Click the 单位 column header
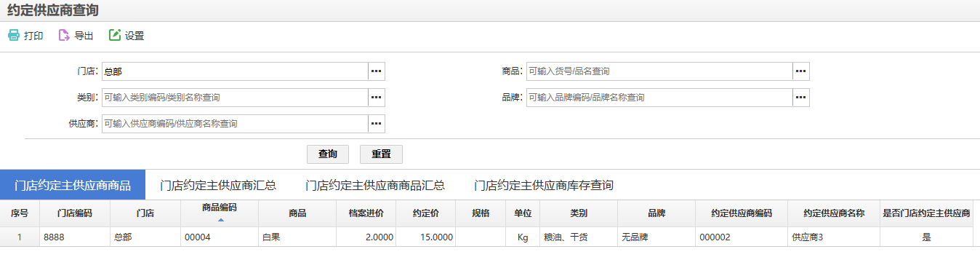 (523, 213)
